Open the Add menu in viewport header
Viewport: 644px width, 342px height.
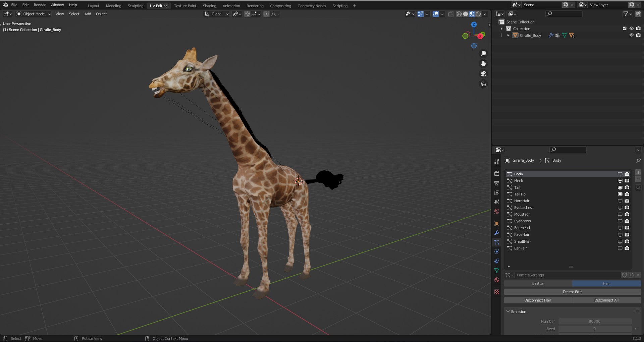pos(88,14)
